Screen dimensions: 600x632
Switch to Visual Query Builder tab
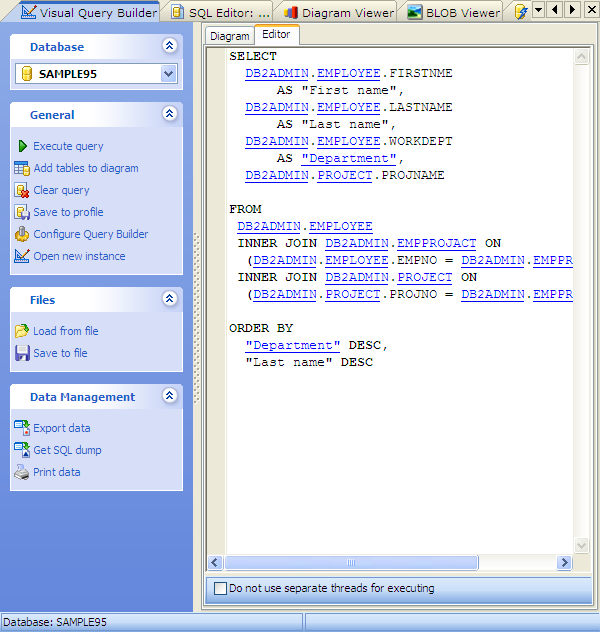(89, 12)
